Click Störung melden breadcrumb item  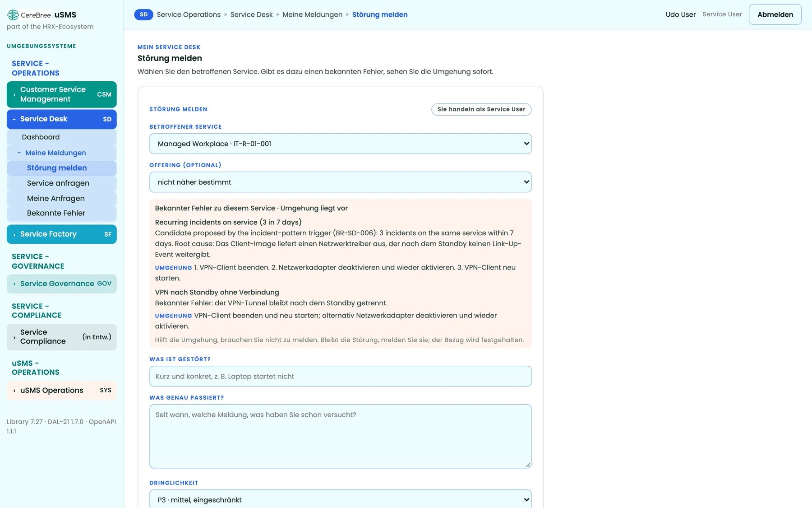click(x=380, y=14)
